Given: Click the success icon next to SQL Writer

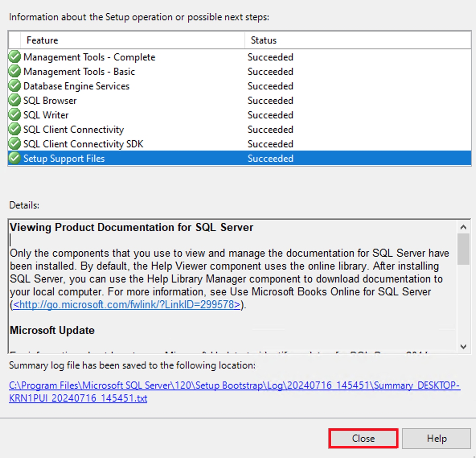Looking at the screenshot, I should click(x=14, y=115).
